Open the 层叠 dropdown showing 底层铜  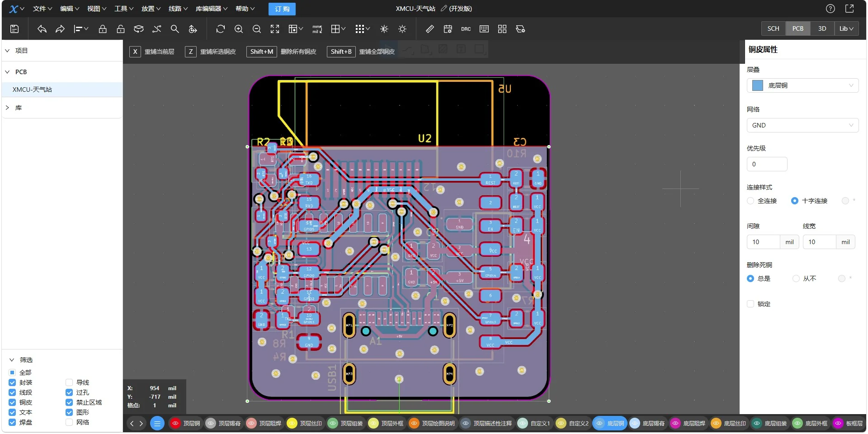803,85
